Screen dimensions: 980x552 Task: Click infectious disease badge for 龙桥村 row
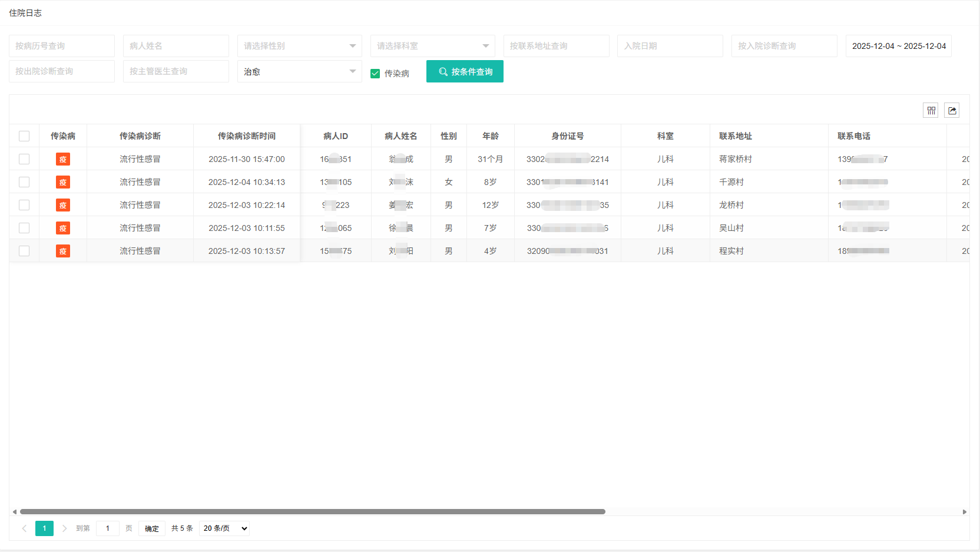pos(63,205)
